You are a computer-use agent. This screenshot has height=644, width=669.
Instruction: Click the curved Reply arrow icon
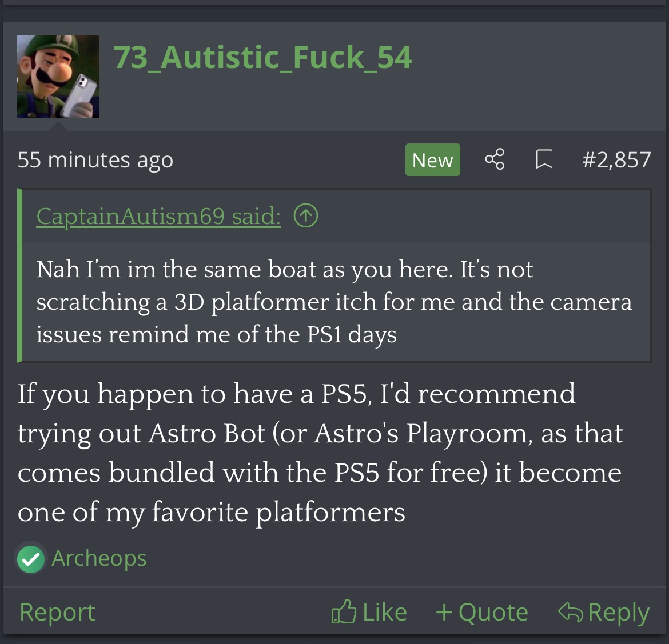click(x=571, y=612)
